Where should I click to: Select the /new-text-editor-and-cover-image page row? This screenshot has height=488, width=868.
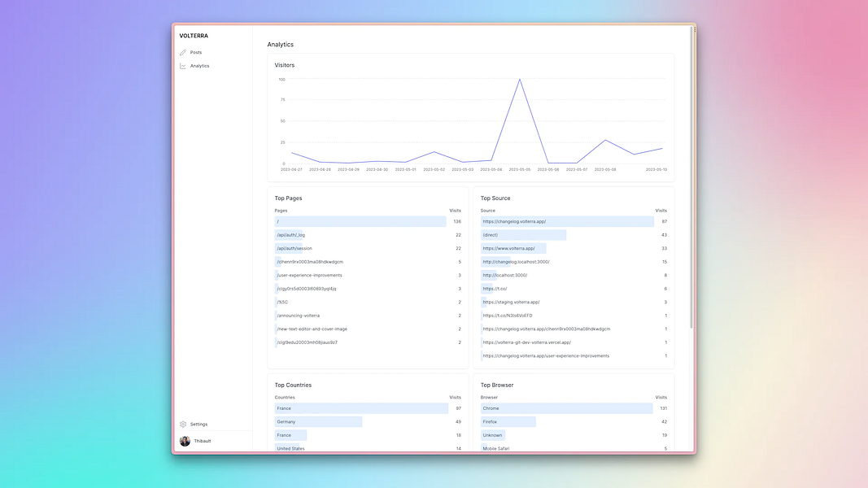click(x=368, y=329)
